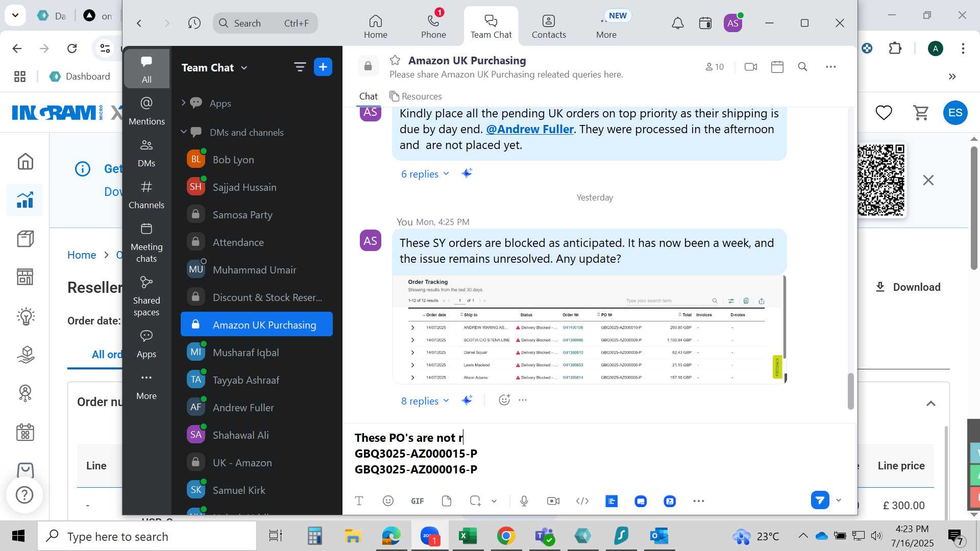Record an audio message with the microphone

click(x=524, y=501)
